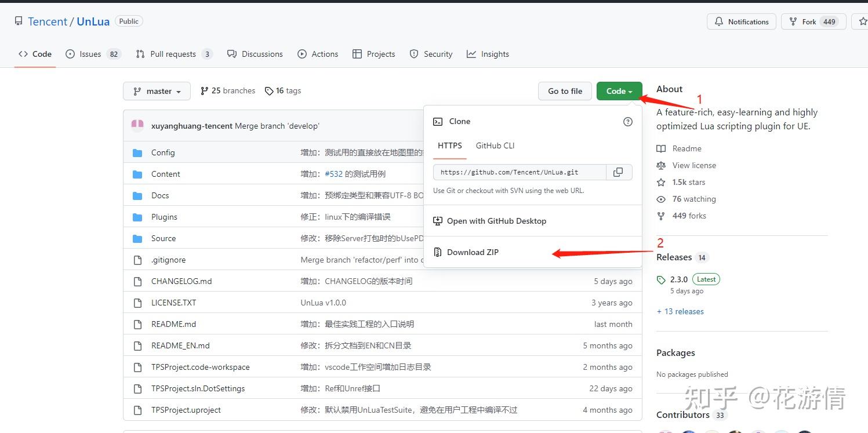Click the Notifications bell icon
Image resolution: width=868 pixels, height=433 pixels.
tap(719, 22)
